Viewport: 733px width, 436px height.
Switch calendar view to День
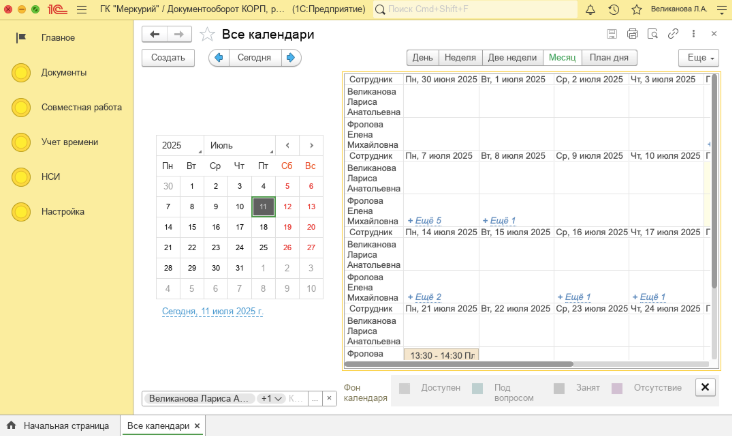[x=423, y=58]
